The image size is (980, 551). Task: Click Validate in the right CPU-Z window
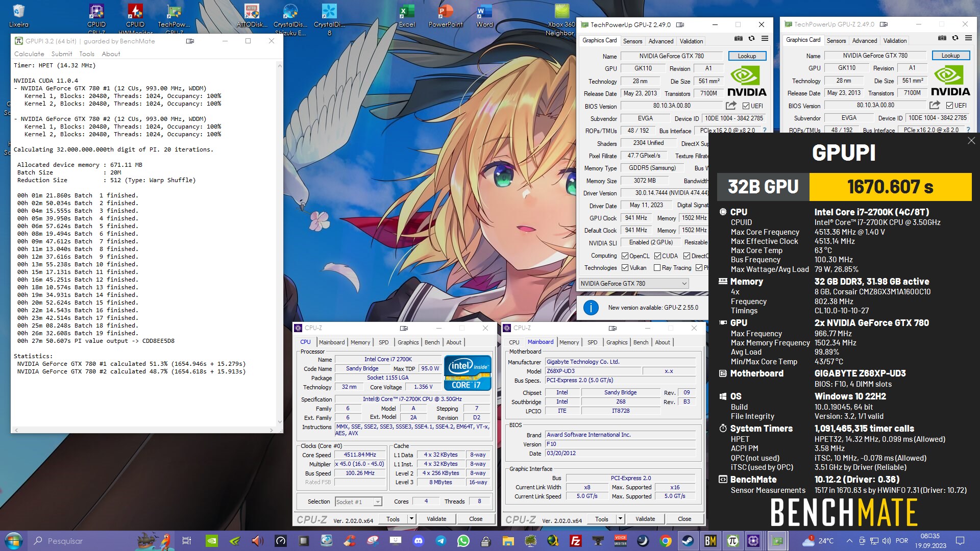[x=645, y=519]
